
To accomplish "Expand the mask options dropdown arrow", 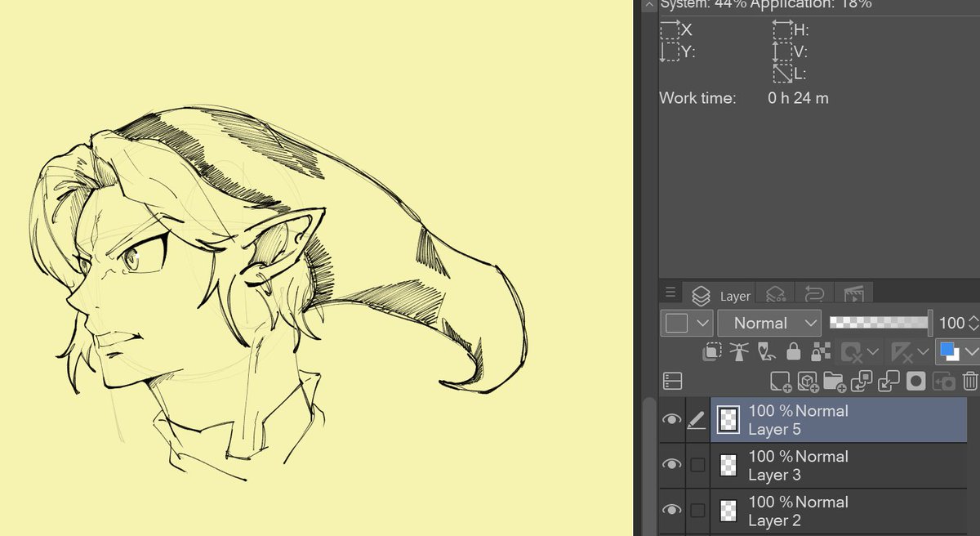I will (x=872, y=352).
